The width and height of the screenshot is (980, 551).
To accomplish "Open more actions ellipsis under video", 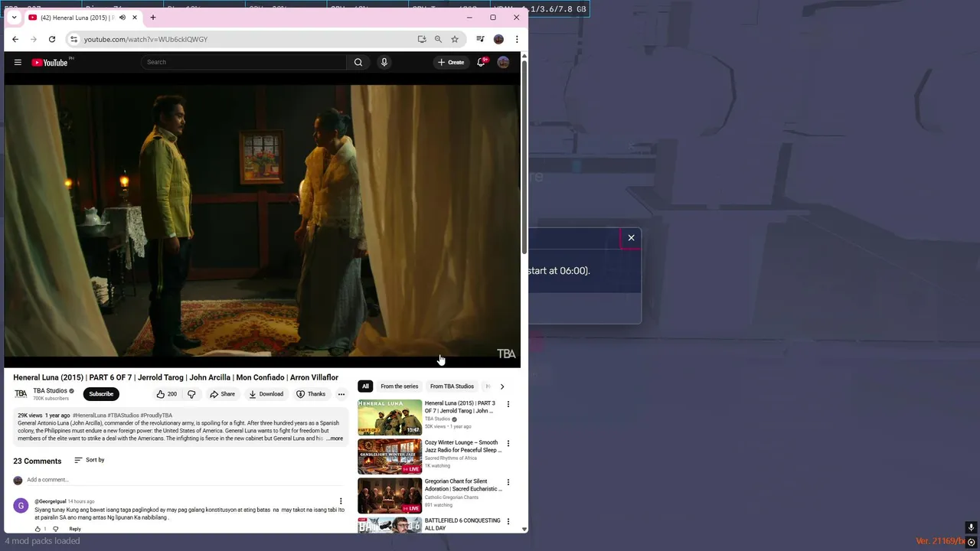I will point(341,394).
